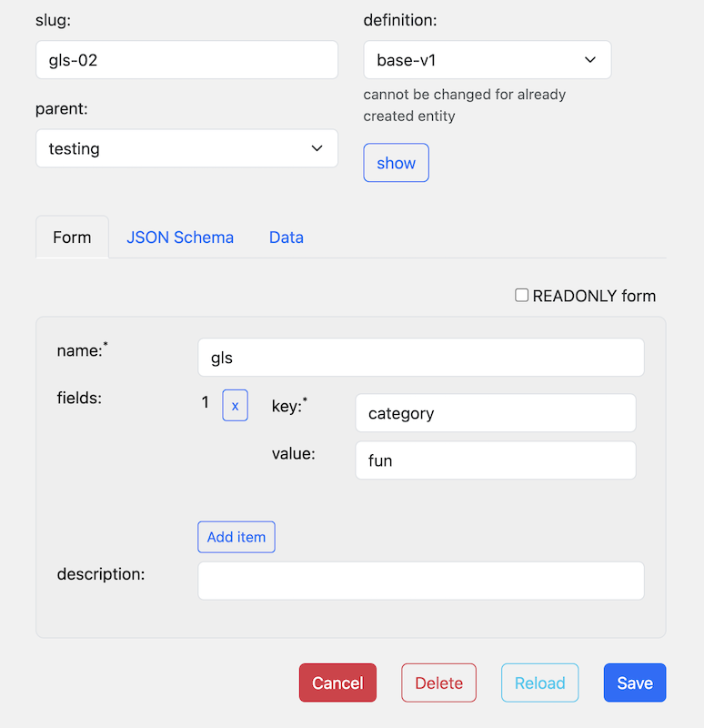Remove field item 1 with x button

pyautogui.click(x=235, y=405)
